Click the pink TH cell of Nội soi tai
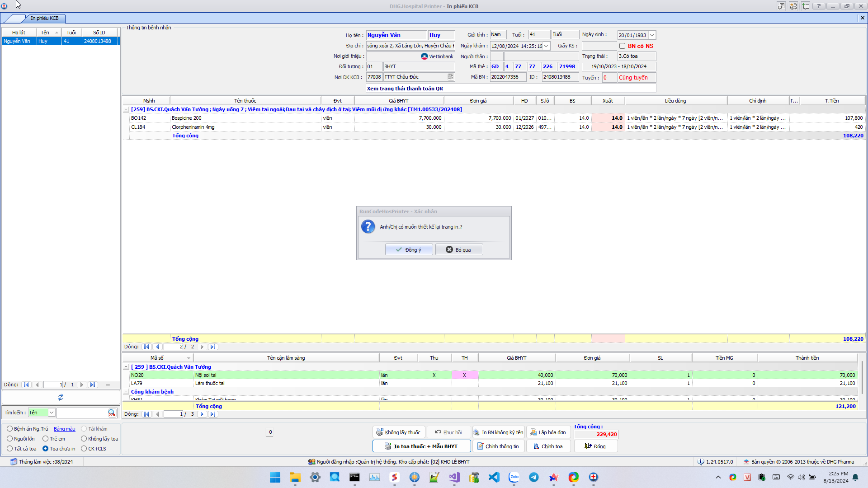The height and width of the screenshot is (488, 868). pos(464,375)
